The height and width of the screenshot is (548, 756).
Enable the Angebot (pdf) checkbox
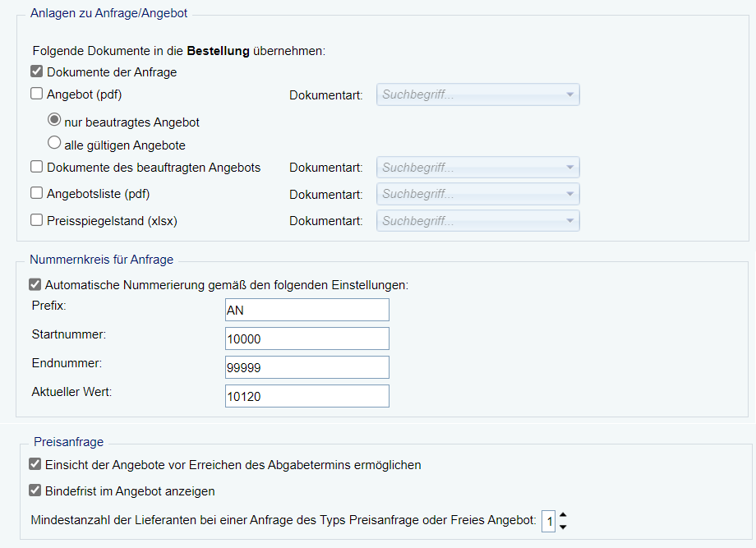pos(36,94)
